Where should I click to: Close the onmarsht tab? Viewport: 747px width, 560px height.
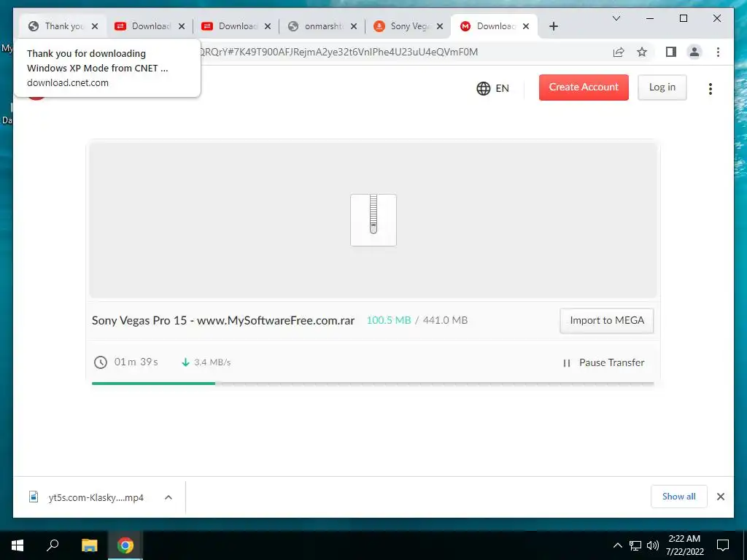coord(354,26)
